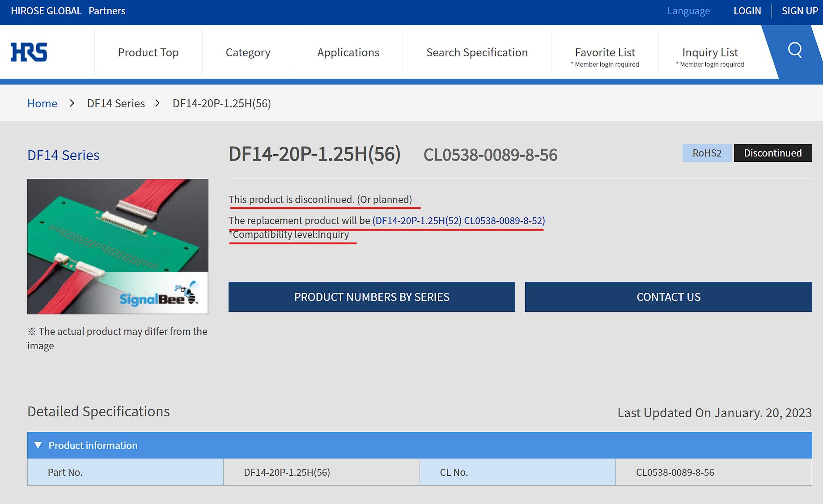Image resolution: width=823 pixels, height=504 pixels.
Task: Click the CL0538-0089-8-56 title code
Action: coord(490,155)
